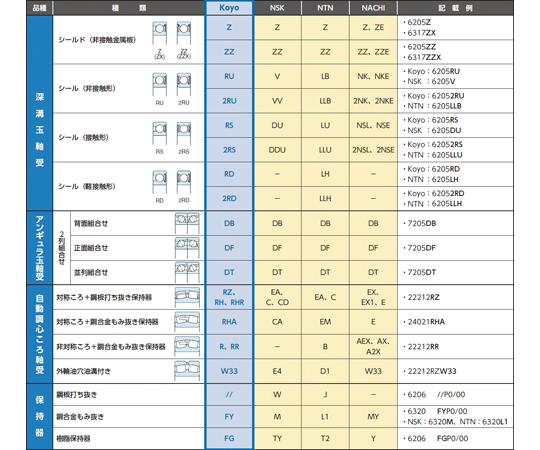The height and width of the screenshot is (450, 540).
Task: Click the NSK column header
Action: (277, 8)
